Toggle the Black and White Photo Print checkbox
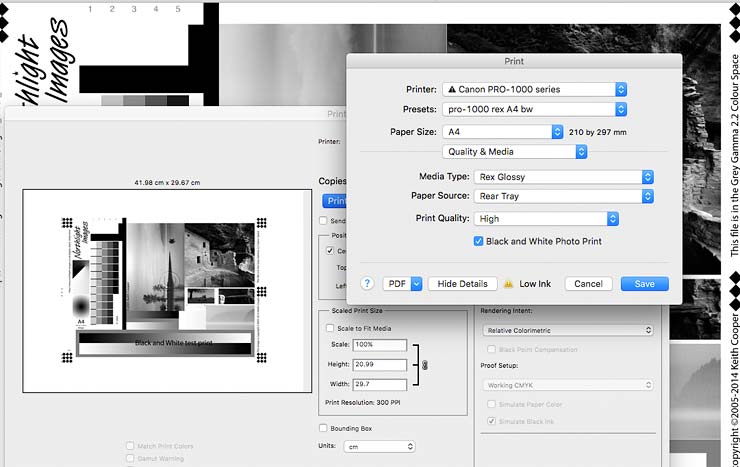The height and width of the screenshot is (467, 740). click(478, 241)
